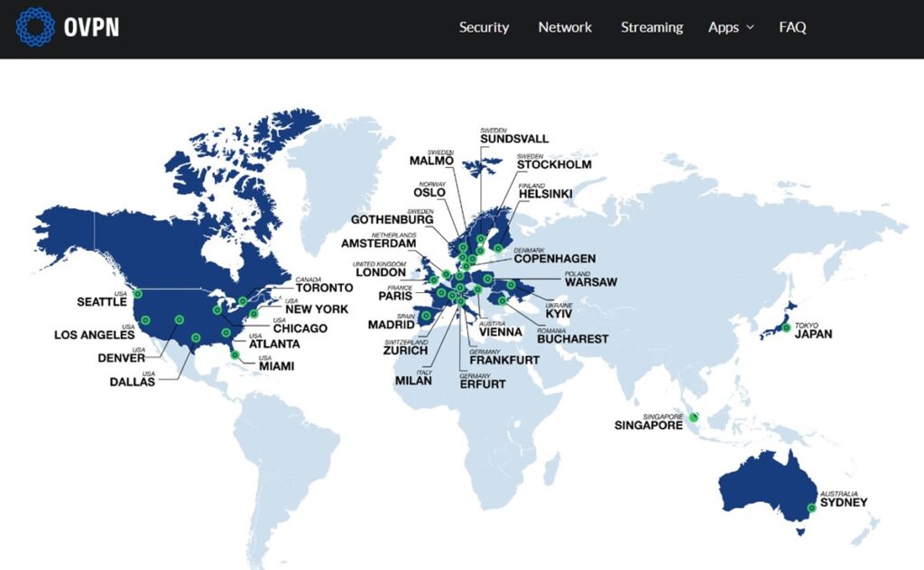924x570 pixels.
Task: Click the NEW YORK city label
Action: click(317, 309)
